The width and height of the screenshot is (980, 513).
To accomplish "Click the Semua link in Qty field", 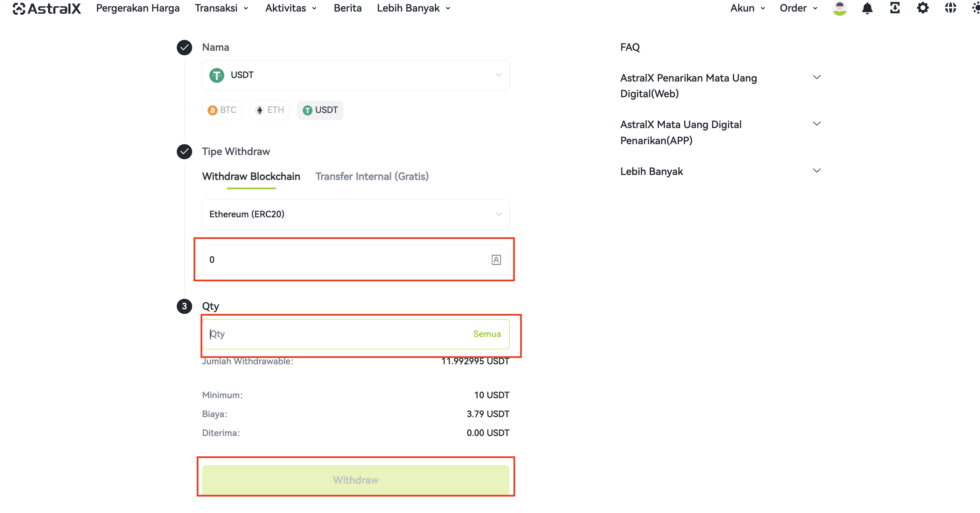I will 487,334.
